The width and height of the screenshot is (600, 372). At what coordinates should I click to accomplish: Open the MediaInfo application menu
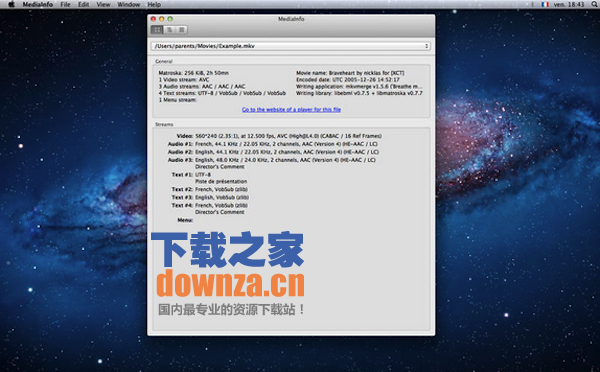point(38,4)
